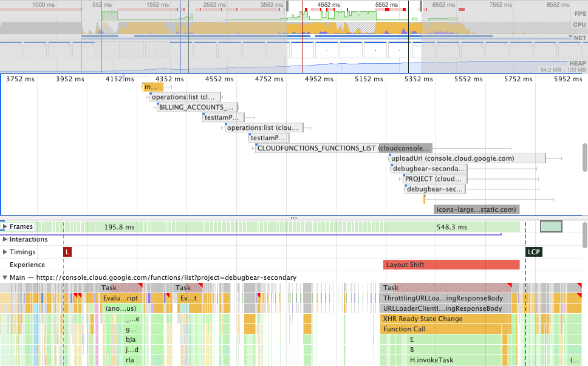Screen dimensions: 588x366
Task: Click the red L load timing marker
Action: pos(67,252)
